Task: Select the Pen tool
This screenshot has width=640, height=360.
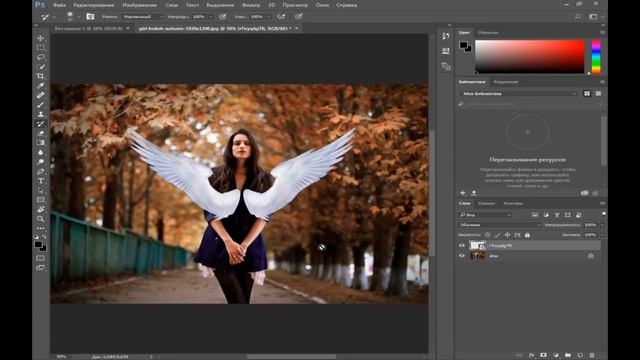Action: click(x=40, y=171)
